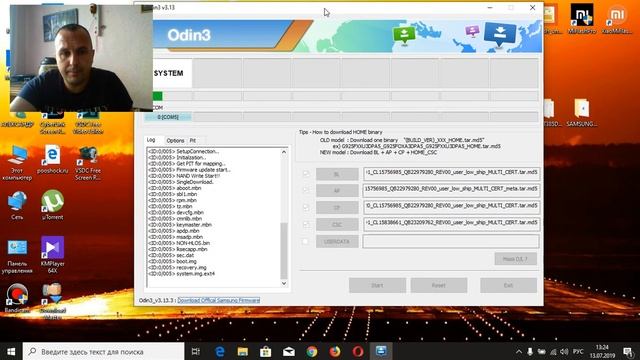Open Этот компьютер desktop icon
The width and height of the screenshot is (640, 360).
tap(17, 163)
